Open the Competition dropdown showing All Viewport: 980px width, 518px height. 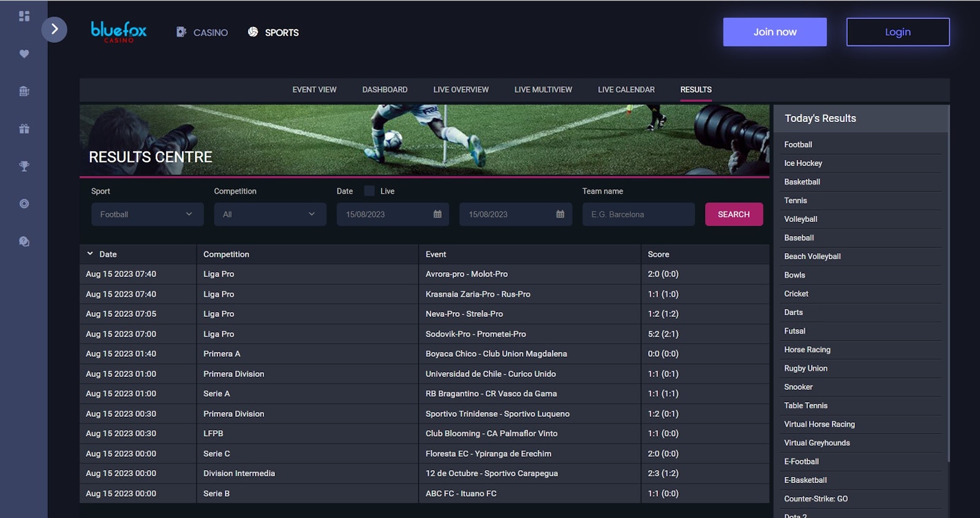click(269, 215)
